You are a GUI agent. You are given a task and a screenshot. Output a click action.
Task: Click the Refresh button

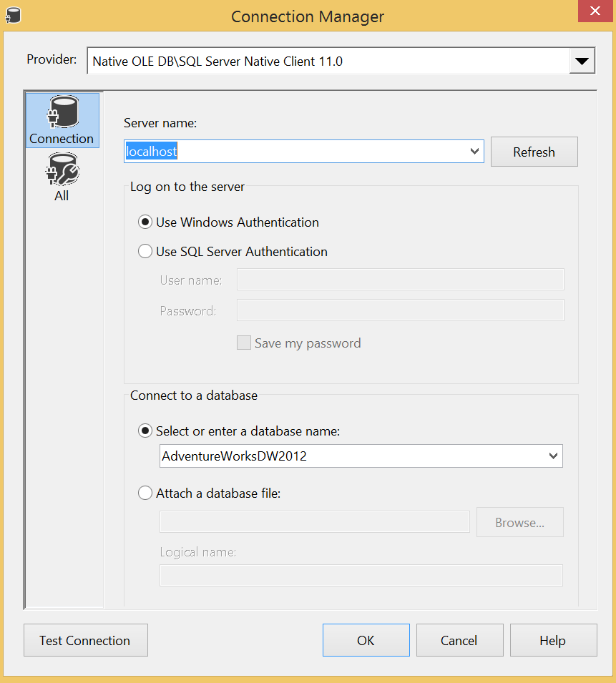tap(534, 152)
